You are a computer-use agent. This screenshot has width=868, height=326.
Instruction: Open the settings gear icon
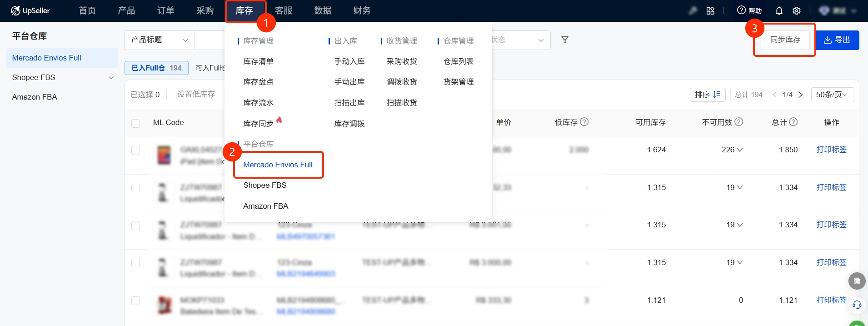click(797, 10)
